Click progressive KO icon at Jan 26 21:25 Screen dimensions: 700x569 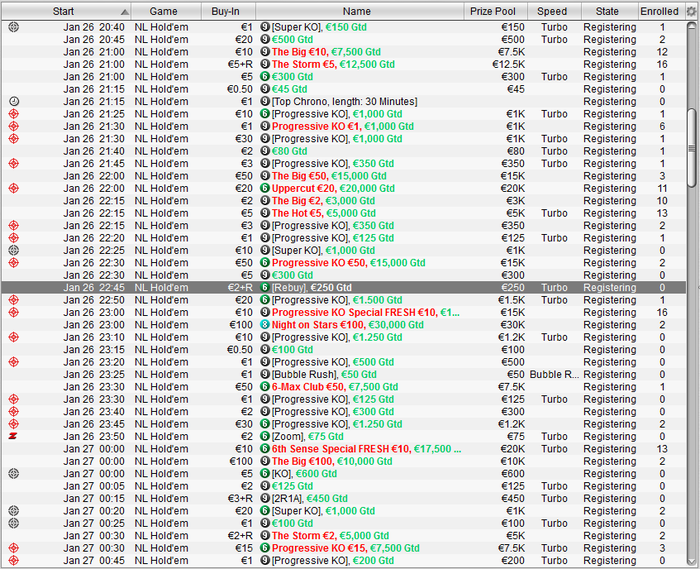tap(14, 114)
